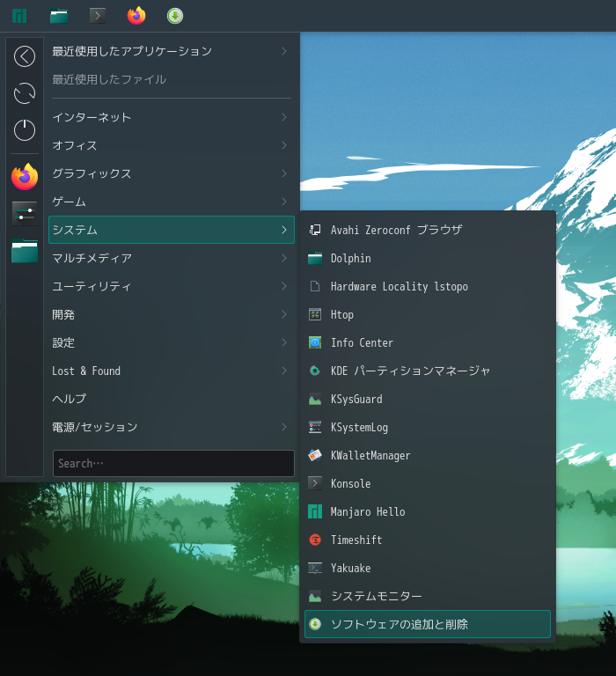Expand the グラフィックス category arrow
The height and width of the screenshot is (676, 616).
coord(284,173)
